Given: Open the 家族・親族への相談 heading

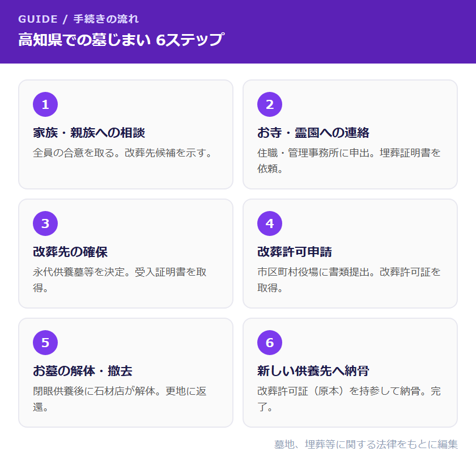Looking at the screenshot, I should click(89, 133).
